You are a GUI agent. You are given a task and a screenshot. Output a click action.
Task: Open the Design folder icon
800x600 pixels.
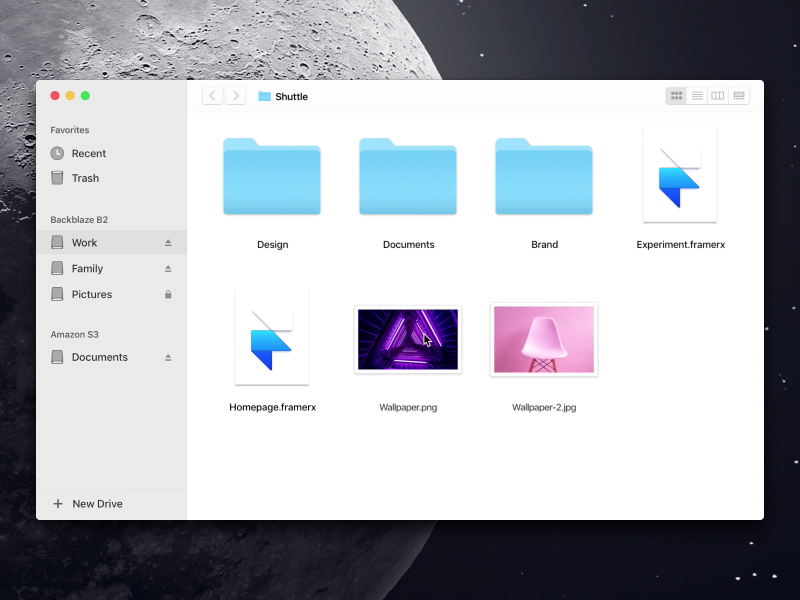[x=272, y=176]
